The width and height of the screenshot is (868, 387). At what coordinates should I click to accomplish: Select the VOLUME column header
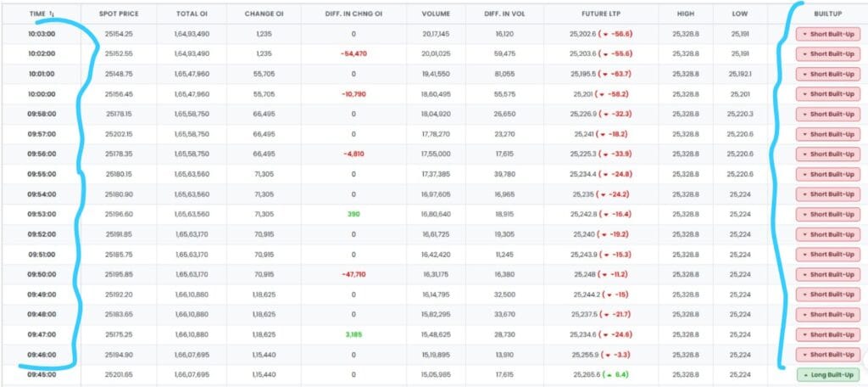coord(437,14)
